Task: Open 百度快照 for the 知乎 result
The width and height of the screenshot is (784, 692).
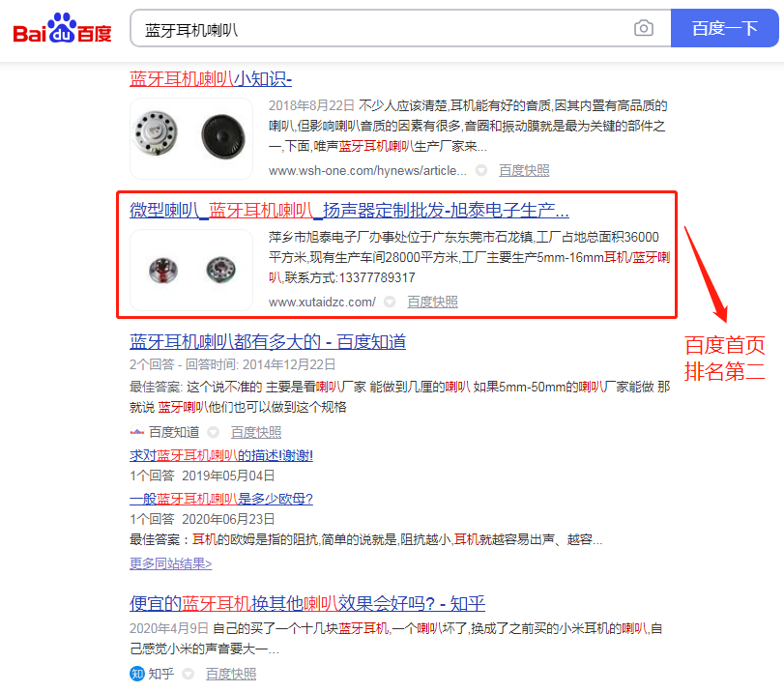Action: [x=231, y=674]
